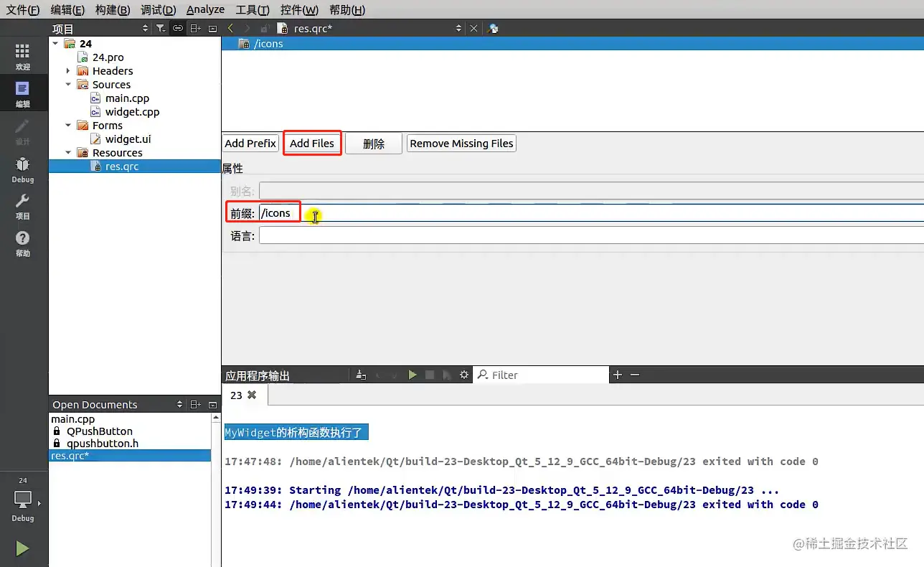The height and width of the screenshot is (567, 924).
Task: Open the kit selector monitor for project 24
Action: 22,500
